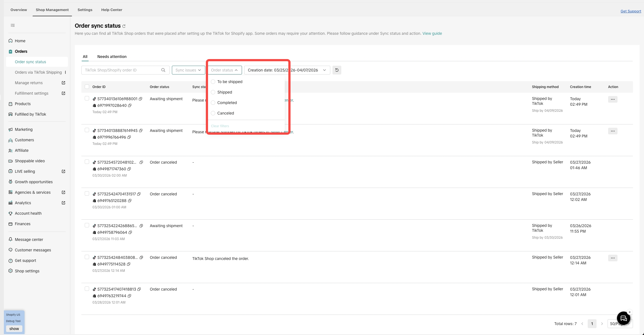Open the Sync issues filter dropdown
Viewport: 644px width, 335px height.
pyautogui.click(x=188, y=70)
